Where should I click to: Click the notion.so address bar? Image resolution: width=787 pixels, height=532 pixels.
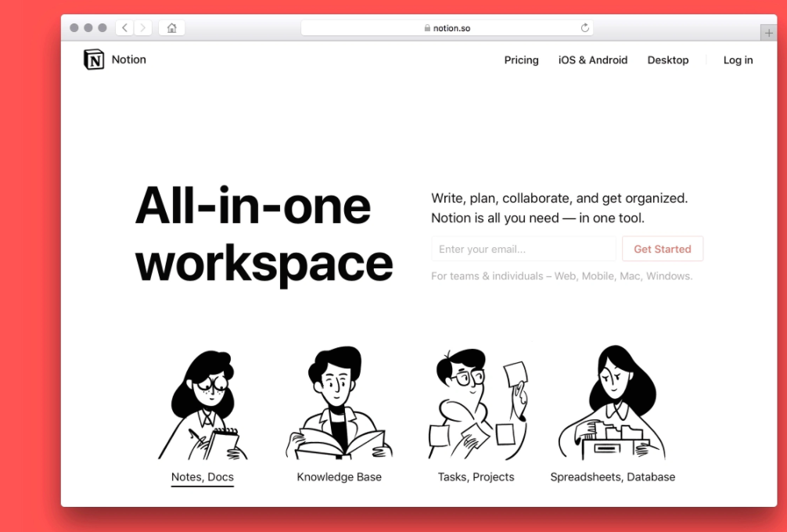[447, 28]
